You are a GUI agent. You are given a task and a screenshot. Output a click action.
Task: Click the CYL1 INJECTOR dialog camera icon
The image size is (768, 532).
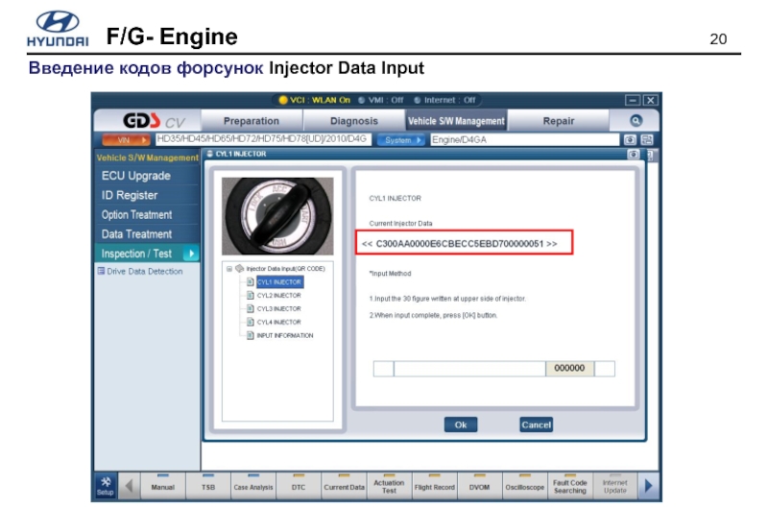pyautogui.click(x=633, y=155)
